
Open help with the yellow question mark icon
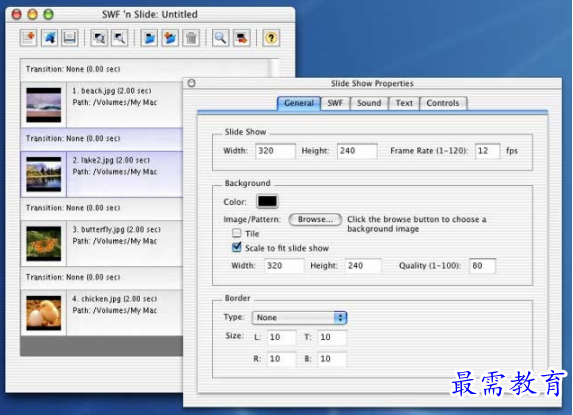[271, 38]
